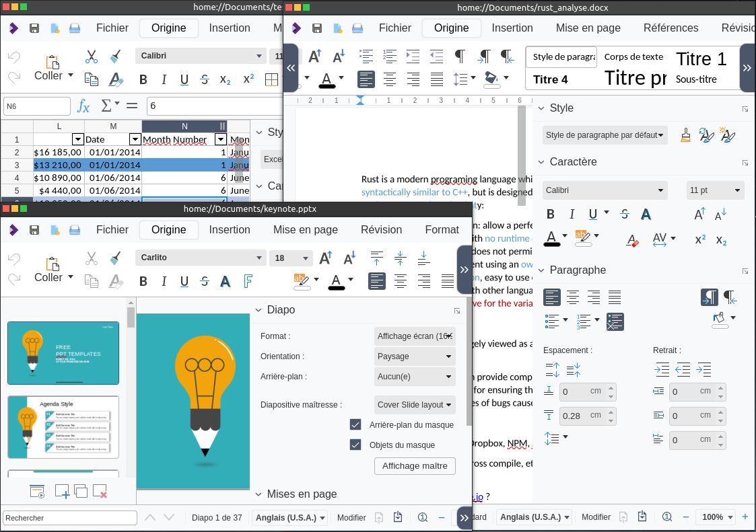This screenshot has height=532, width=756.
Task: Click the Print icon in rust_analyse.docx window
Action: click(357, 28)
